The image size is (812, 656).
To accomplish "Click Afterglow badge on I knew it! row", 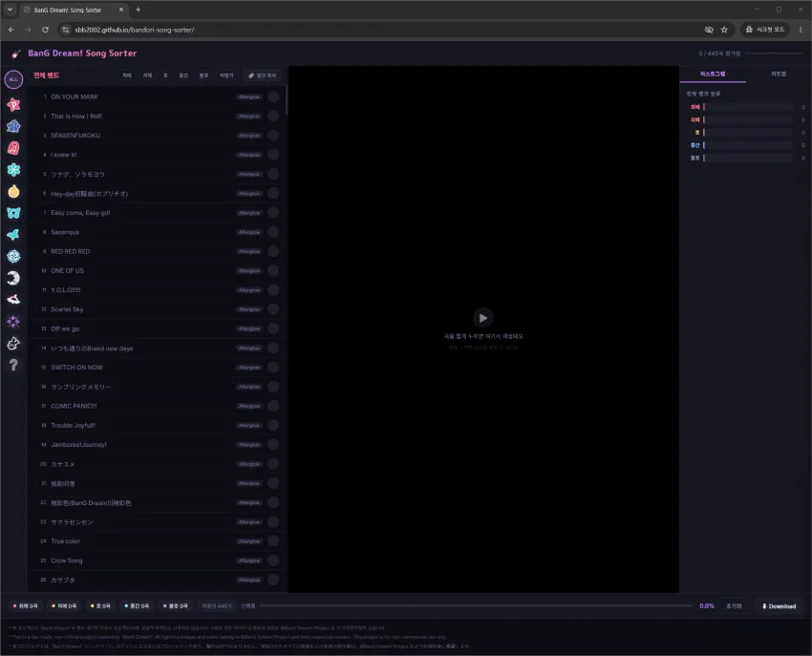I will click(249, 155).
